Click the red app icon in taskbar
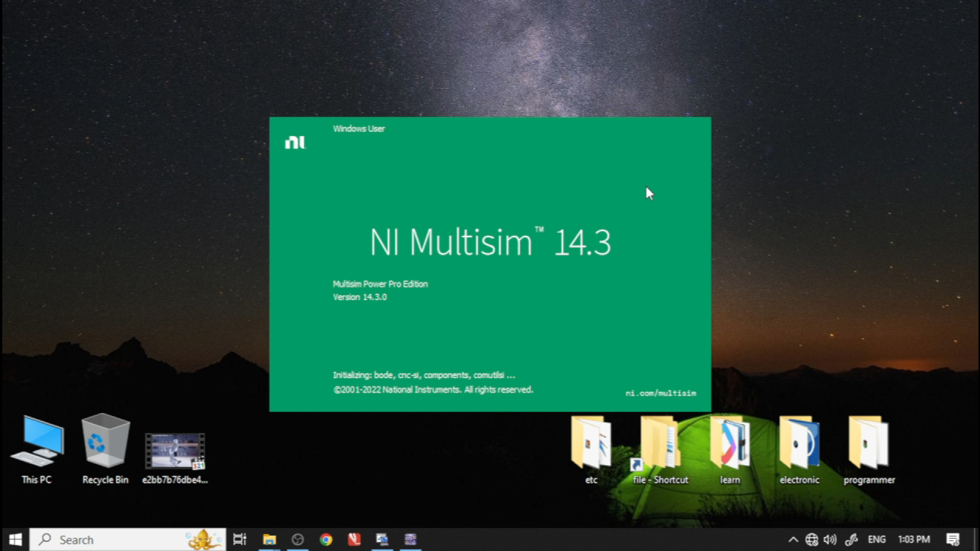 [354, 539]
